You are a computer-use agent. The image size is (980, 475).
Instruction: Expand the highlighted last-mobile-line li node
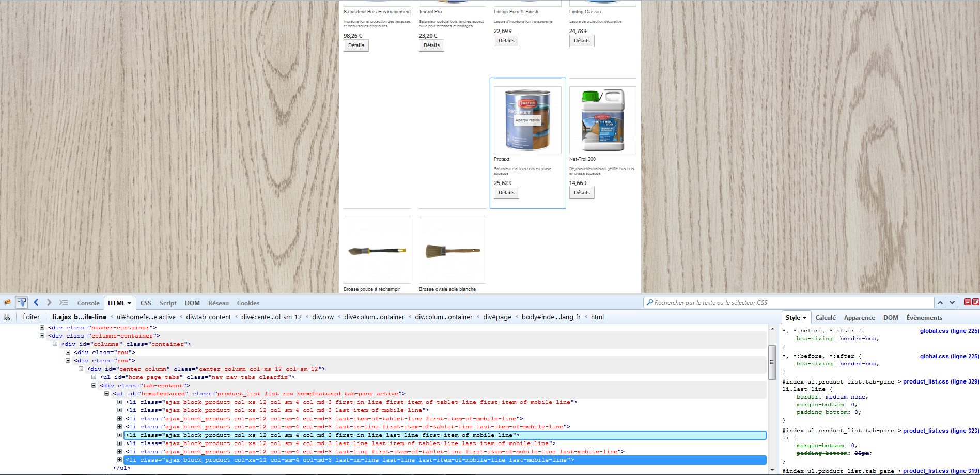[119, 460]
